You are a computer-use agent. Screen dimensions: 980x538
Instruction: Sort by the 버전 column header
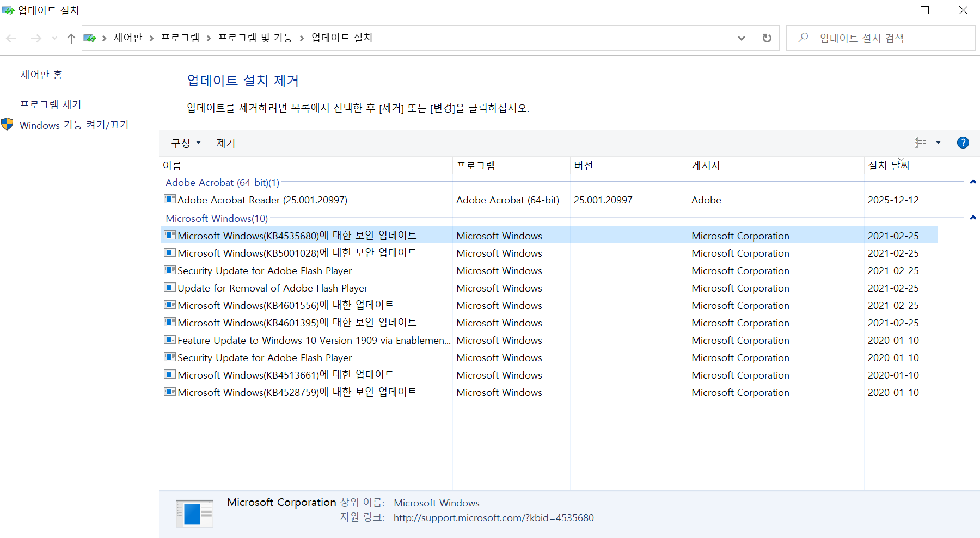click(x=629, y=165)
